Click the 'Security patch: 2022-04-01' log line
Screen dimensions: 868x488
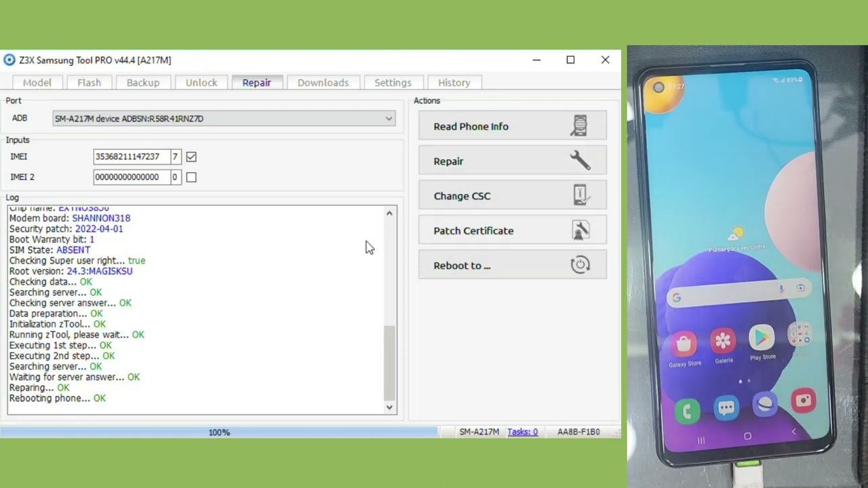[x=66, y=229]
